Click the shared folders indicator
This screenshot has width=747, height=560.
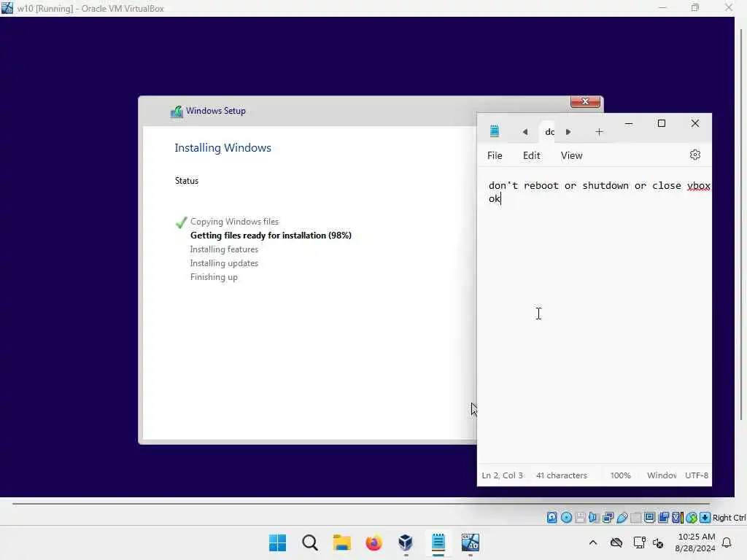tap(635, 518)
